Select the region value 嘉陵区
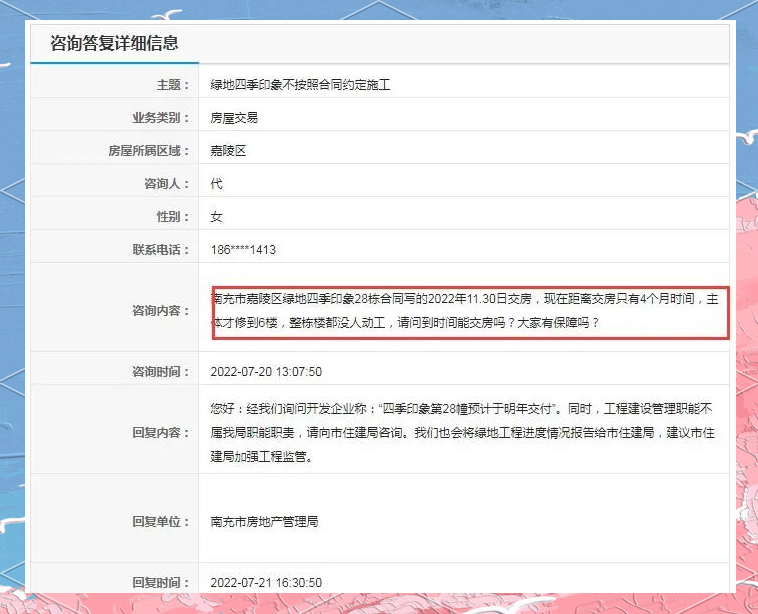Image resolution: width=758 pixels, height=614 pixels. point(228,151)
